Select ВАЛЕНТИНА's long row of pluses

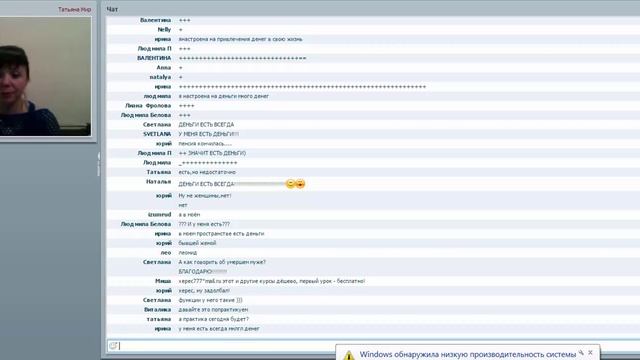tap(242, 58)
